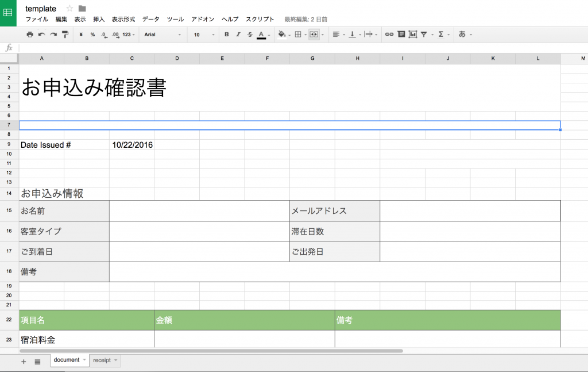Open the Arial font dropdown
588x372 pixels.
(x=163, y=34)
